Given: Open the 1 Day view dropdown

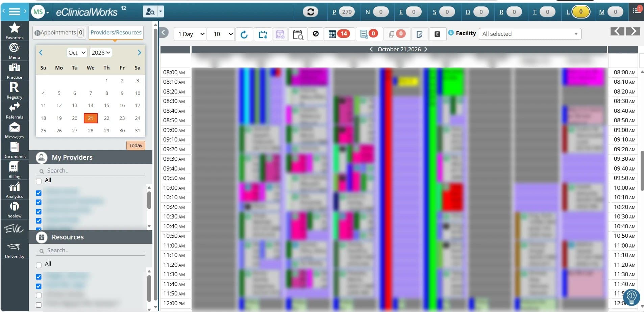Looking at the screenshot, I should tap(190, 34).
